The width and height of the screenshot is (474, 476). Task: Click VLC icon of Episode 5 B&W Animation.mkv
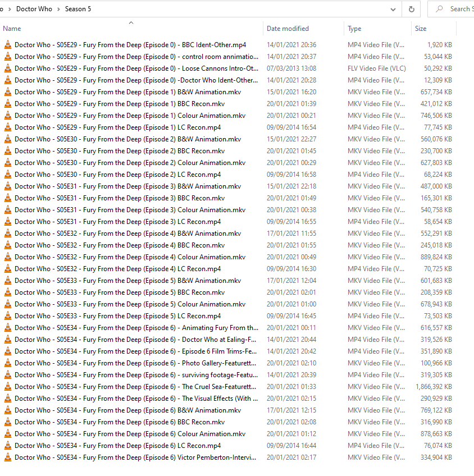(x=8, y=281)
